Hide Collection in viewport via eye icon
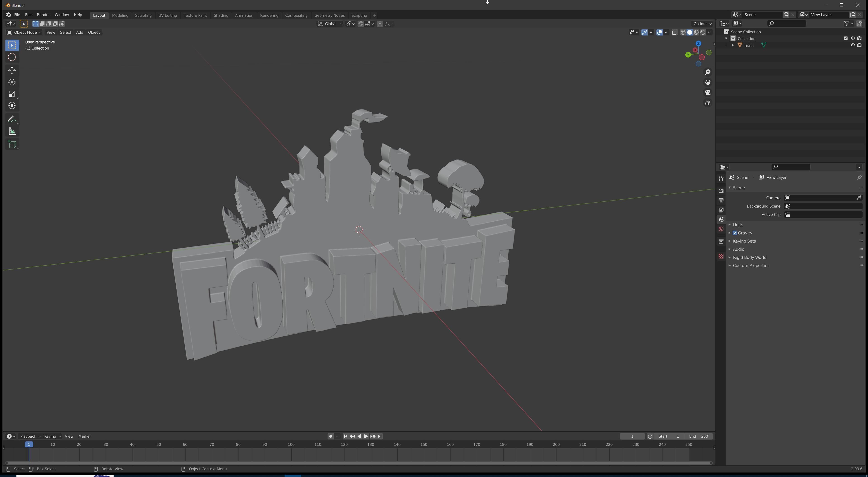This screenshot has height=477, width=868. pyautogui.click(x=852, y=38)
